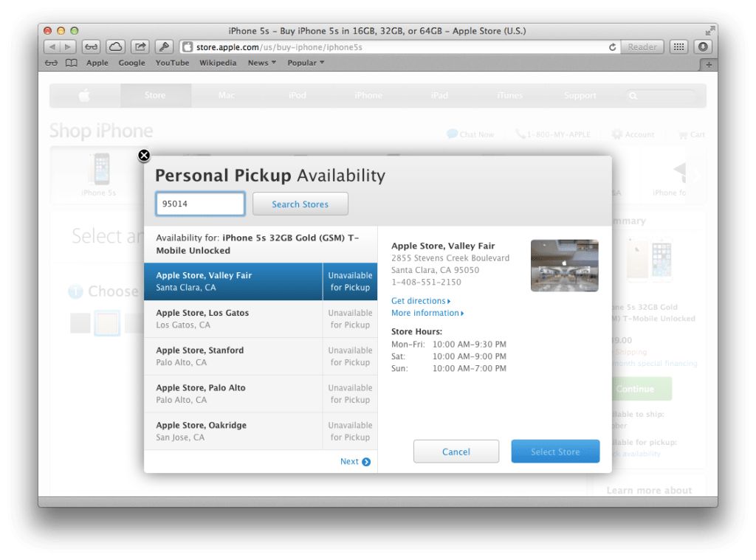
Task: Click the Cancel button
Action: click(x=456, y=452)
